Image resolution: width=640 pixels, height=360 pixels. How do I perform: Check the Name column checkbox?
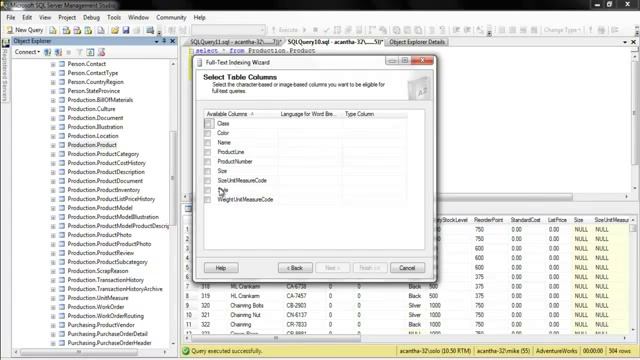(208, 142)
